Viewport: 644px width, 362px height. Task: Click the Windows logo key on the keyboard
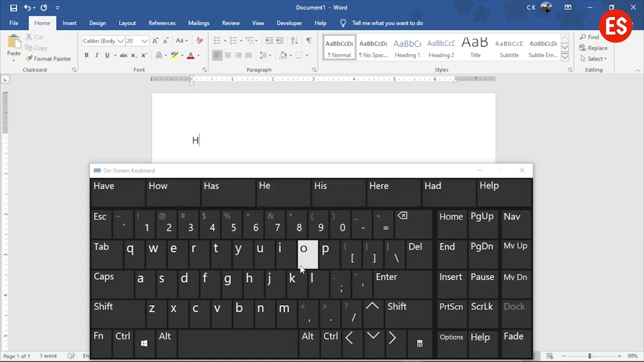coord(144,343)
